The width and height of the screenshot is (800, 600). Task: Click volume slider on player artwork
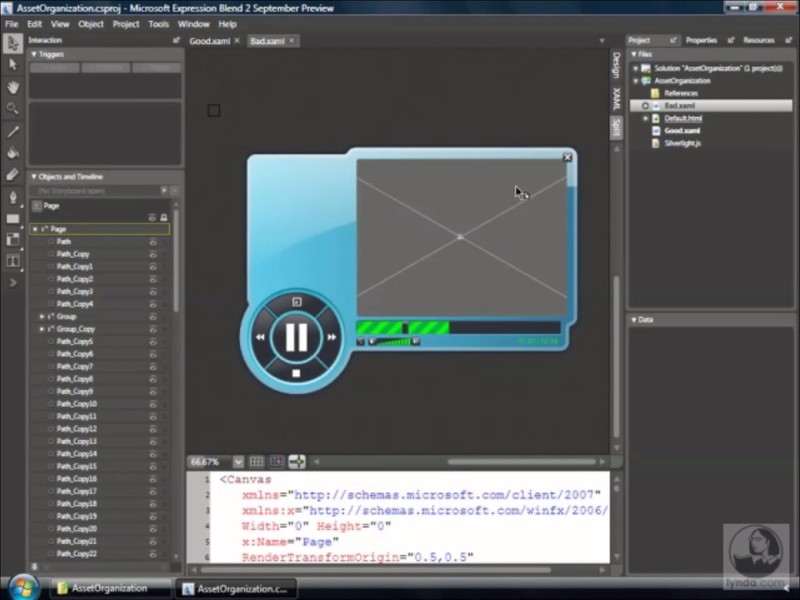coord(392,341)
